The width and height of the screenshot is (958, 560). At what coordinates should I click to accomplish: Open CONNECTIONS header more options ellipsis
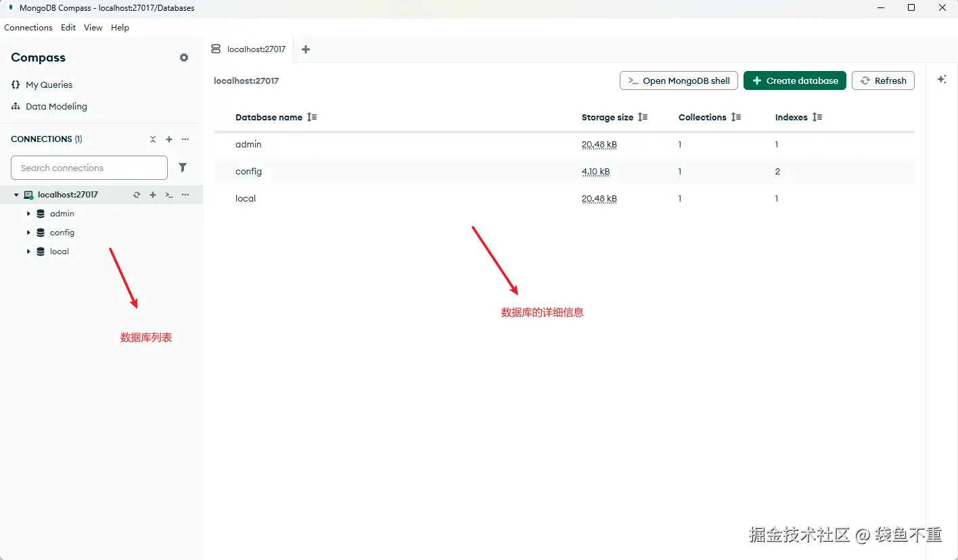pyautogui.click(x=185, y=139)
